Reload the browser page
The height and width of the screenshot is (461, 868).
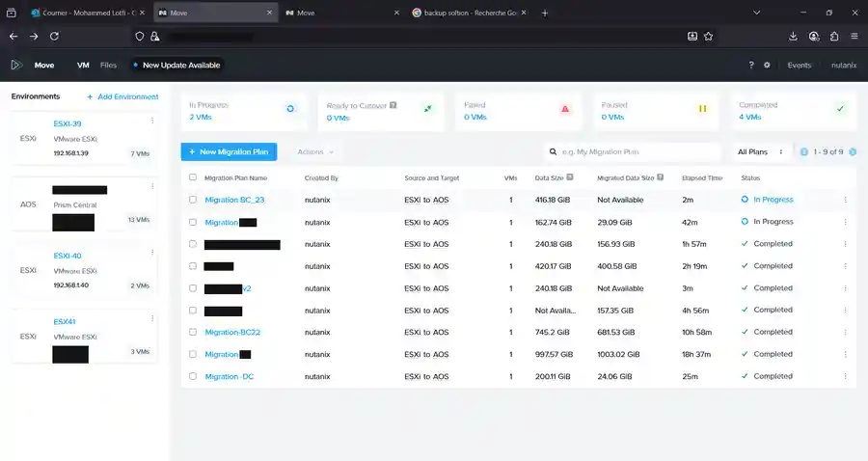click(x=54, y=36)
